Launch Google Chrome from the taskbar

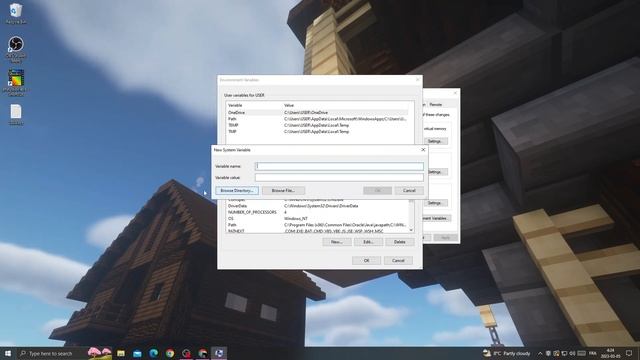[x=170, y=353]
